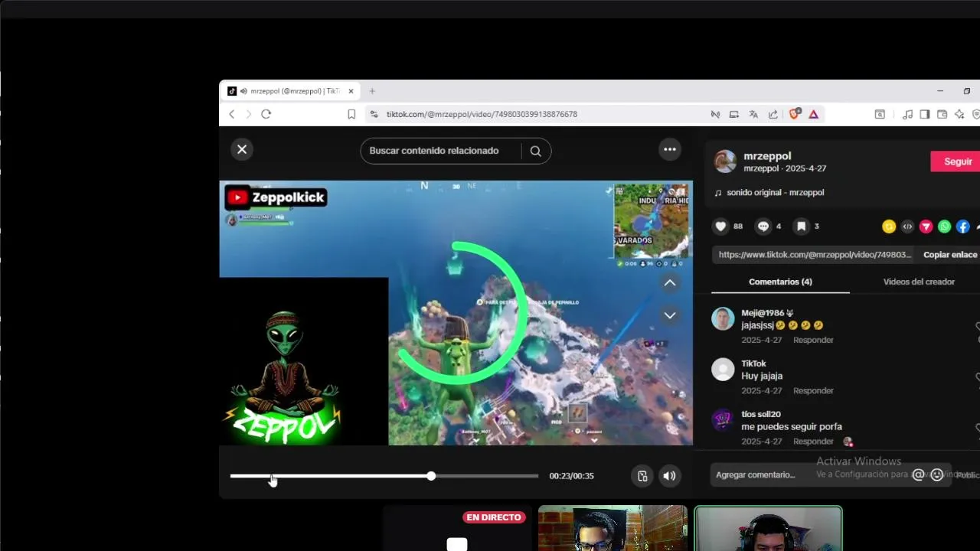Click the embed code share icon
The image size is (980, 551).
907,227
